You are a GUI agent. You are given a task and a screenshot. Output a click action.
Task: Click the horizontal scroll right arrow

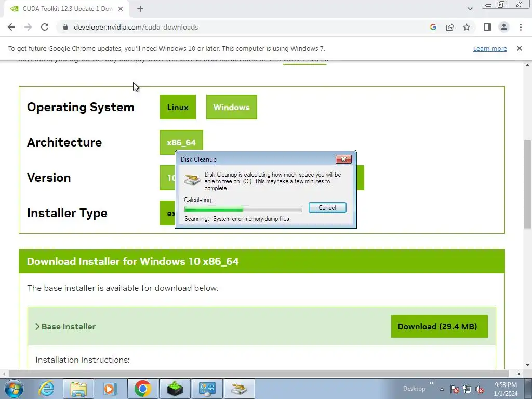(x=519, y=374)
